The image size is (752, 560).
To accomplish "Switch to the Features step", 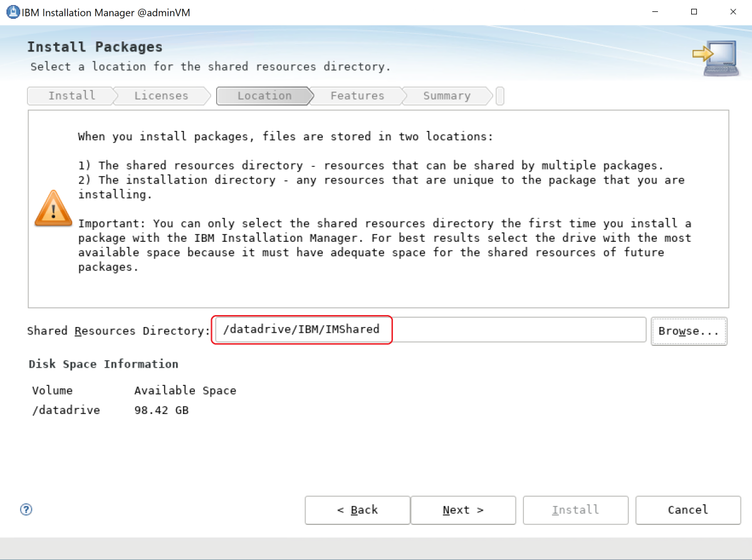I will coord(357,95).
